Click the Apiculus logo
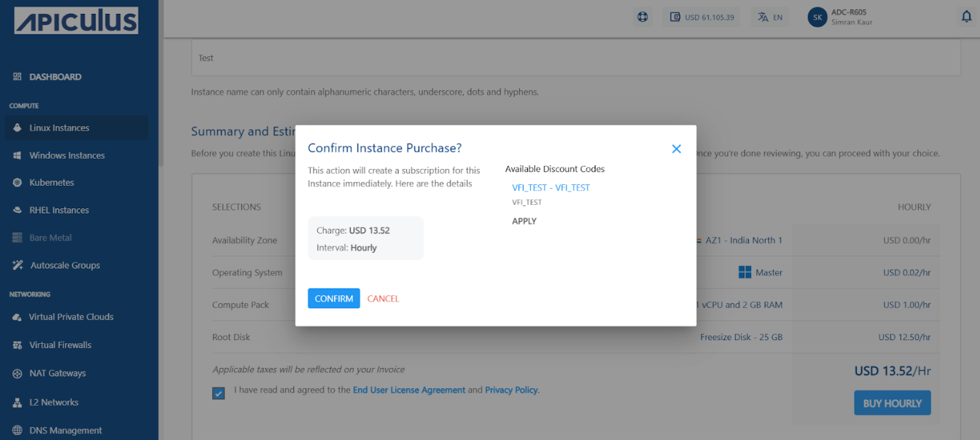Image resolution: width=980 pixels, height=440 pixels. click(76, 21)
